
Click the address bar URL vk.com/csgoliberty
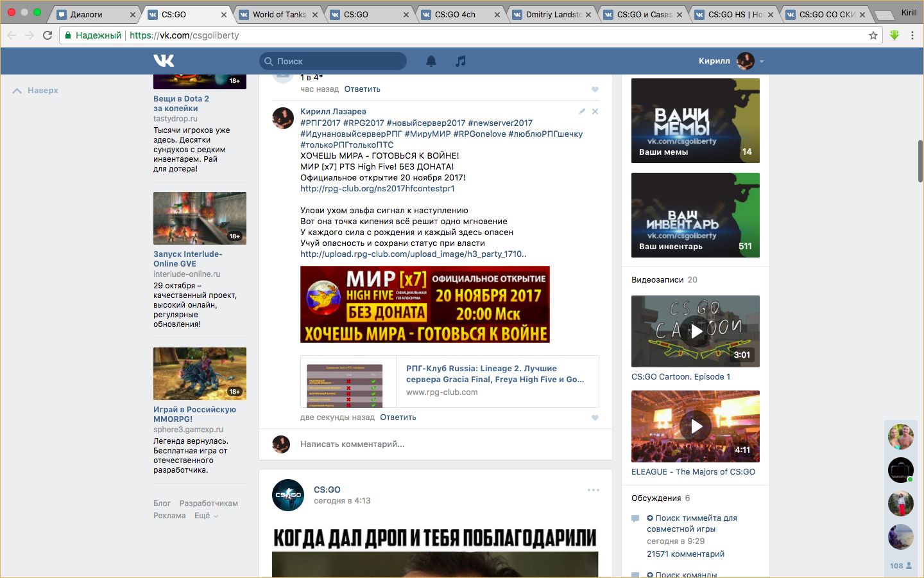point(184,35)
